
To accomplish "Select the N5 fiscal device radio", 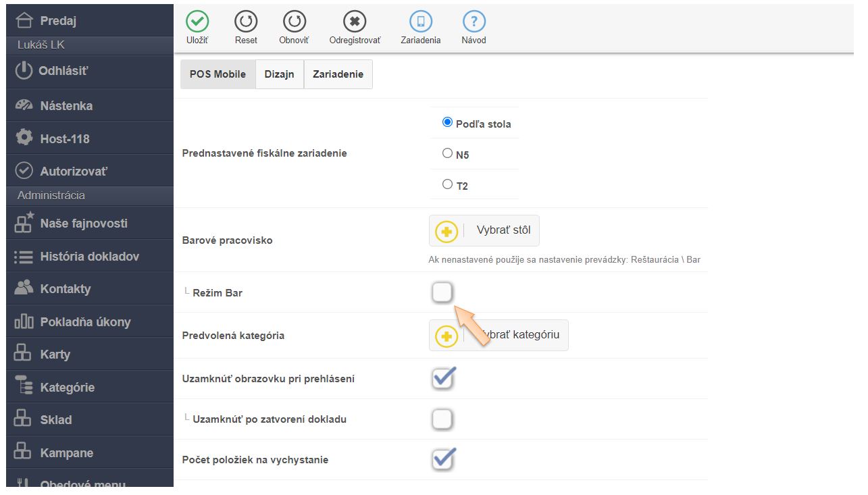I will tap(447, 153).
